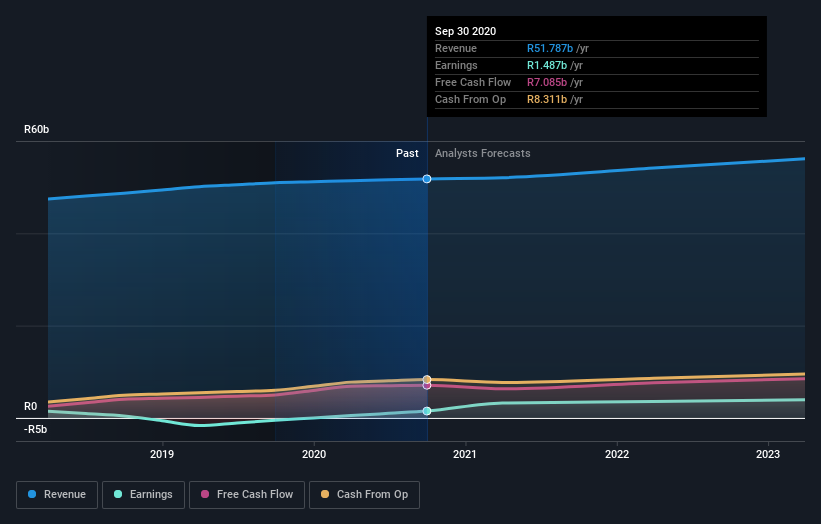Click the Earnings row label in tooltip

pyautogui.click(x=456, y=65)
